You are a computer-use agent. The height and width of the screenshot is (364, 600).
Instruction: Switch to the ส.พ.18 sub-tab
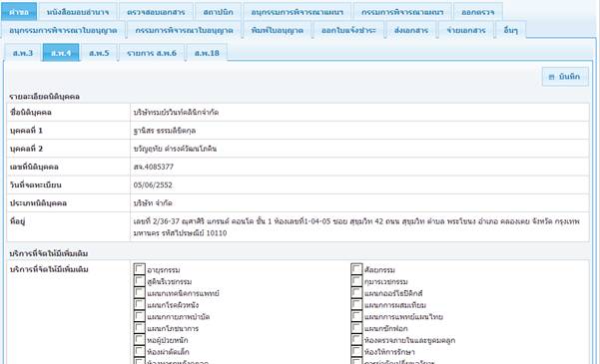[x=207, y=53]
